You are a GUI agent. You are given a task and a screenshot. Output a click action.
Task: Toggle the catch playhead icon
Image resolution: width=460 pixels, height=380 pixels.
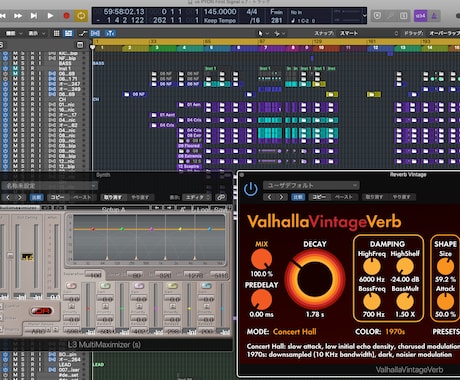[x=110, y=33]
